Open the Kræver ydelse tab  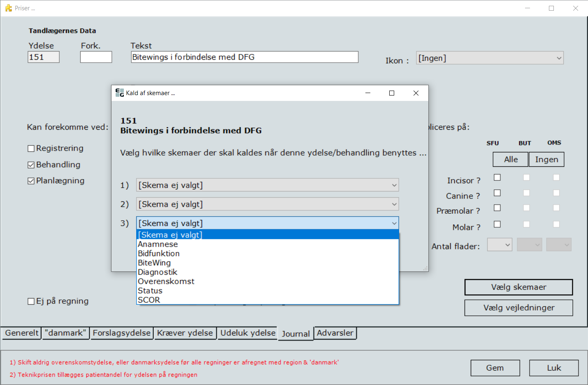tap(185, 333)
